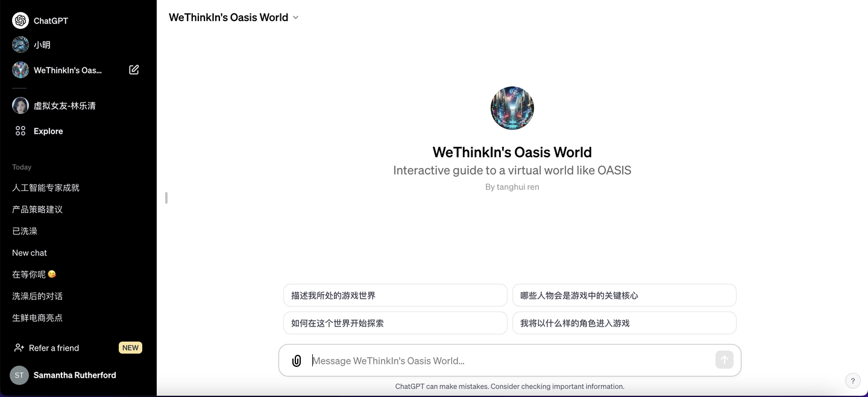
Task: Click the ChatGPT logo icon in sidebar
Action: 20,20
